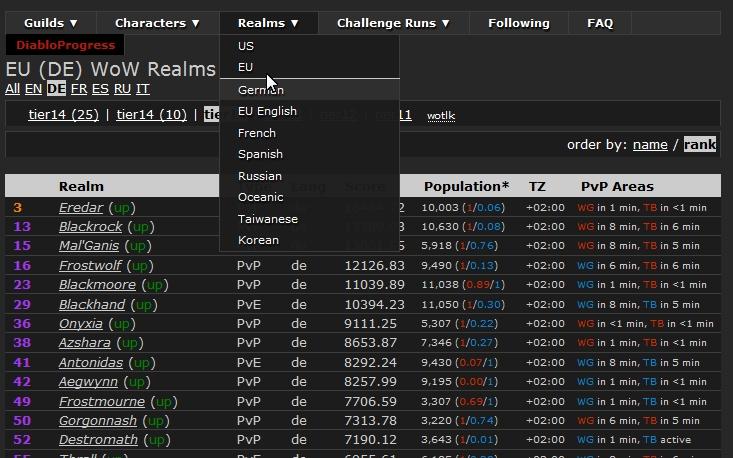
Task: Click score 10394.23 in Blackhand row
Action: [374, 305]
